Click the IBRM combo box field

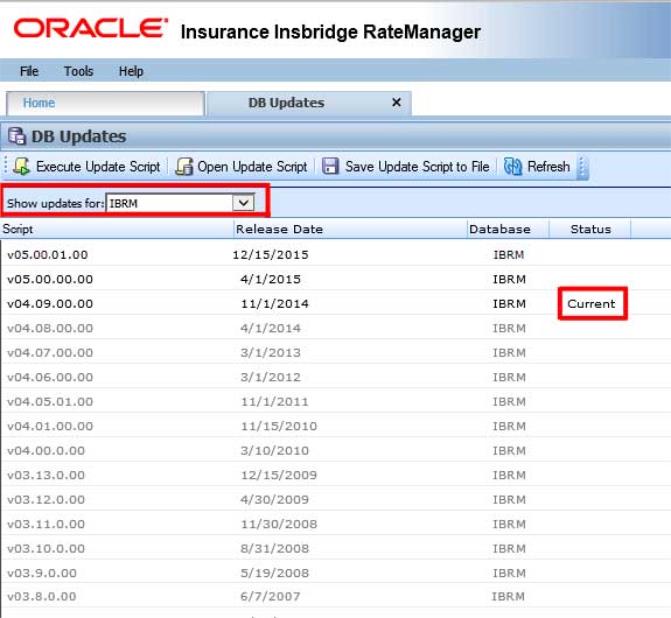click(x=180, y=202)
